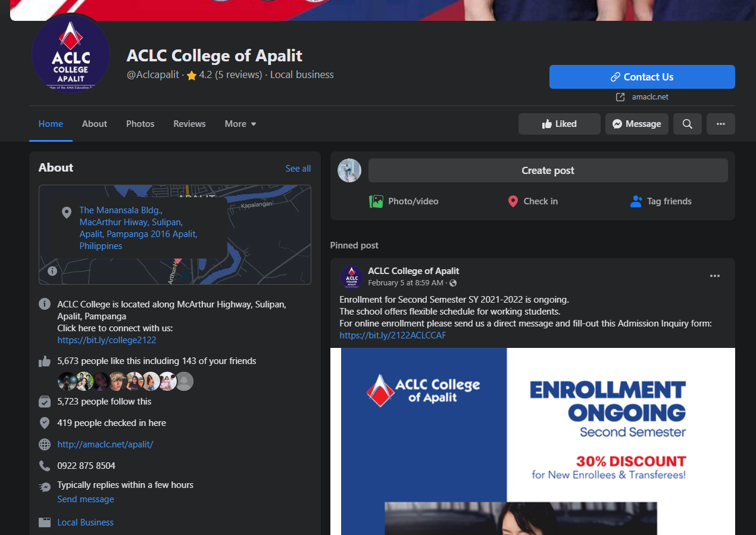
Task: Toggle the Liked button to unlike page
Action: (560, 124)
